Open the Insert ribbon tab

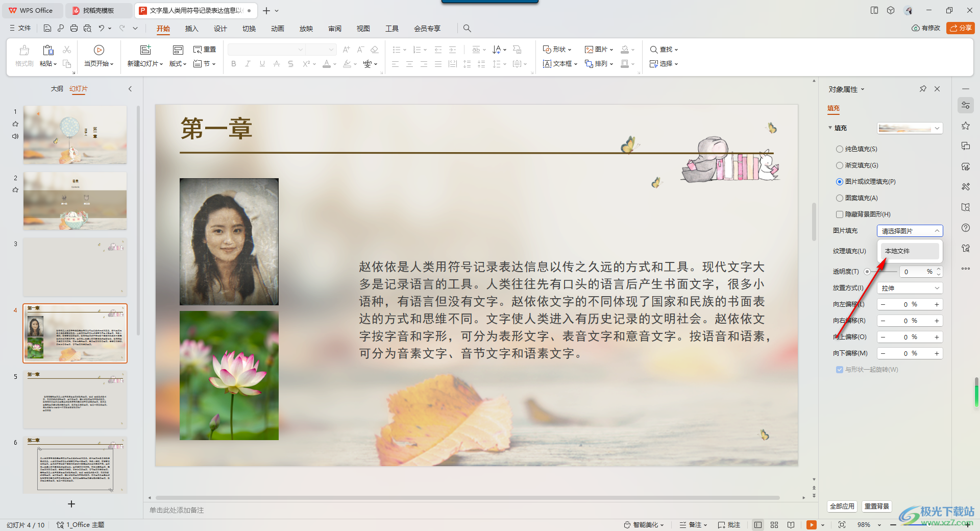tap(191, 29)
